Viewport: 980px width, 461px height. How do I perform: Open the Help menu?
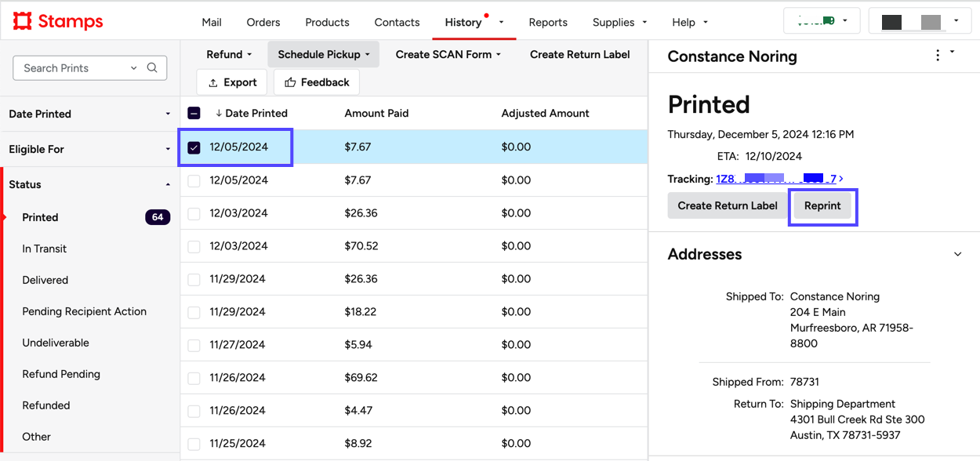pyautogui.click(x=690, y=22)
